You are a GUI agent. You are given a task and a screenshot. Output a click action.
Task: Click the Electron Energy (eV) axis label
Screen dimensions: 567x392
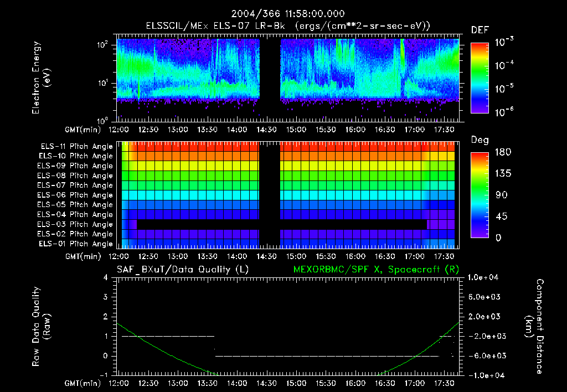coord(41,78)
